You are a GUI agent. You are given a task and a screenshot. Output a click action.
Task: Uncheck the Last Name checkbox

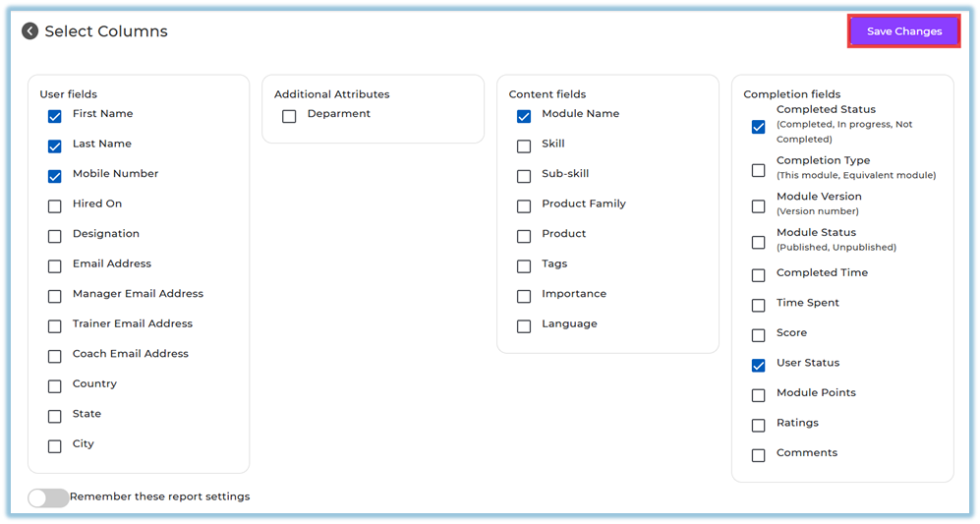(x=55, y=146)
